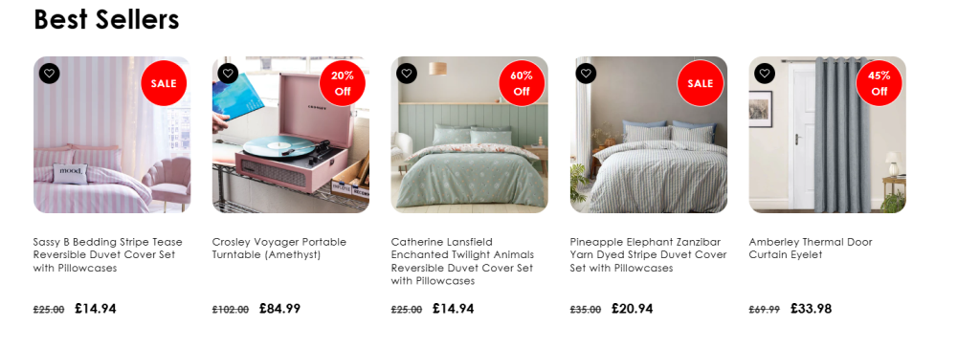Click SALE badge on Sassy B product
This screenshot has width=980, height=348.
coord(164,83)
